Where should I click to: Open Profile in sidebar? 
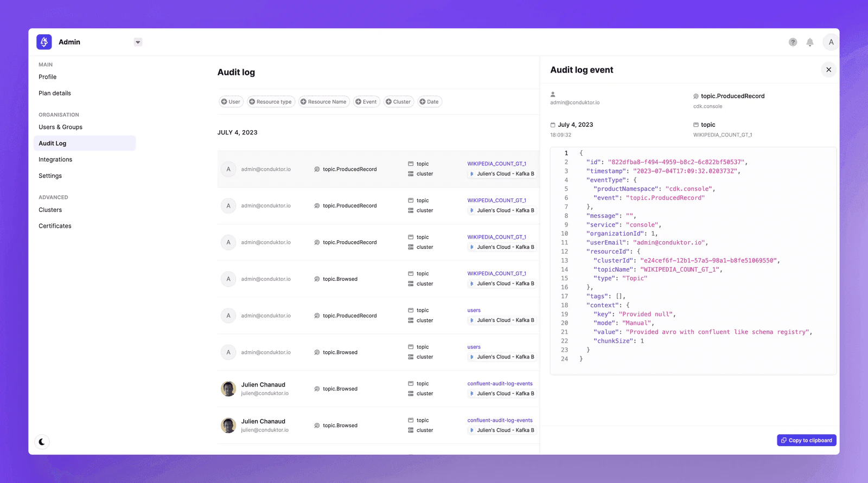coord(47,77)
